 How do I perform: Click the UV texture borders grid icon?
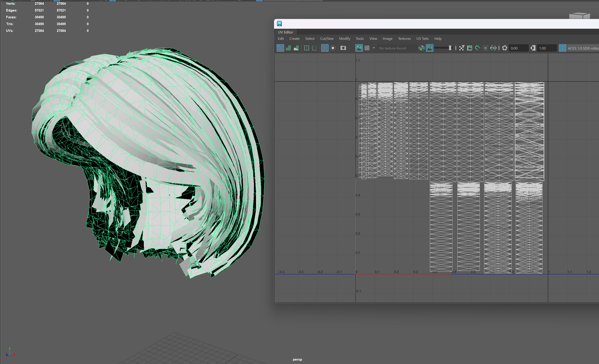coord(307,48)
